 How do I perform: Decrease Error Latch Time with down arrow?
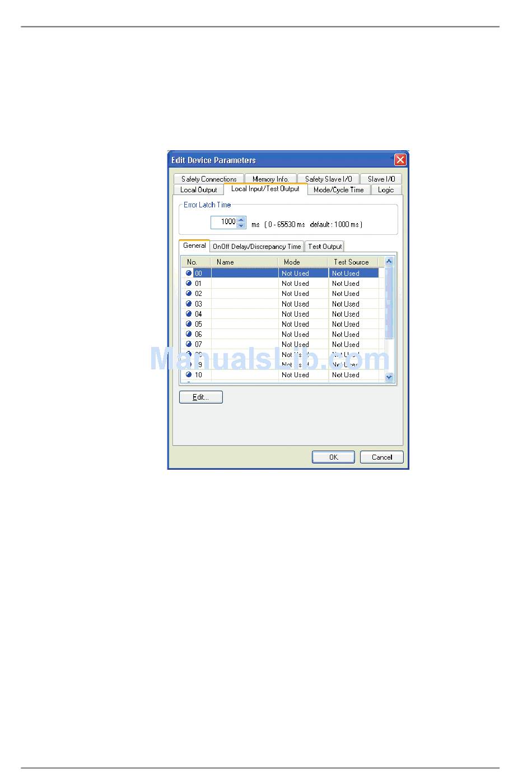(241, 226)
